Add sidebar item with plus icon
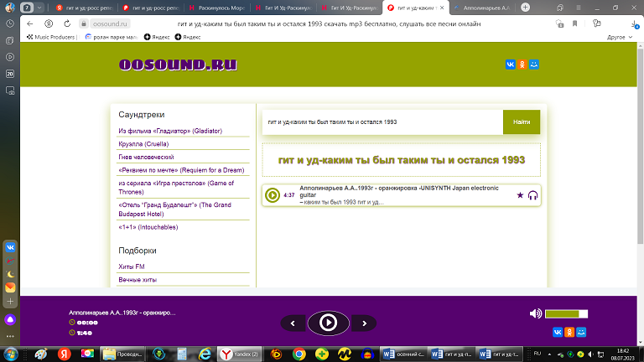This screenshot has width=644, height=362. point(10,302)
